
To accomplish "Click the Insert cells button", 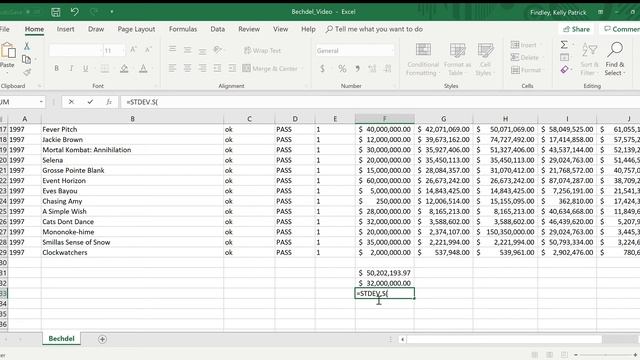I will coord(524,45).
